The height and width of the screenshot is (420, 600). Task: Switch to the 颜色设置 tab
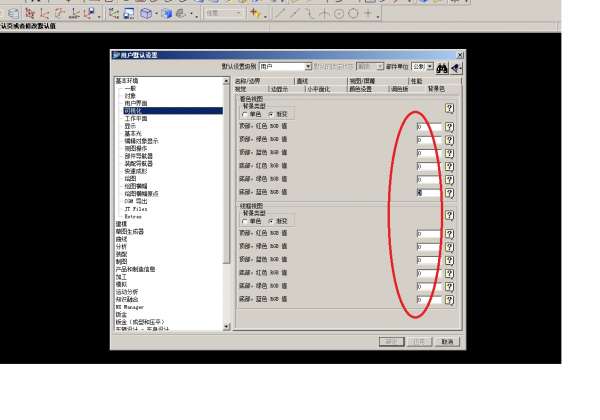click(359, 89)
